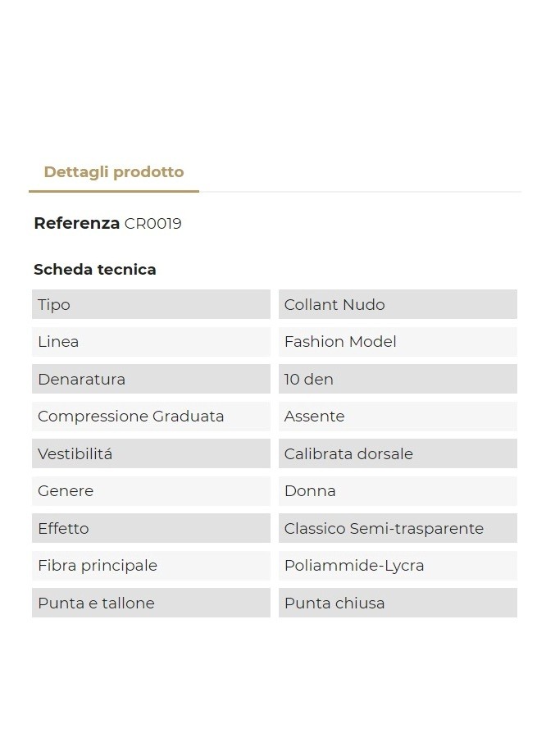
Task: Click the Assente value cell
Action: tap(398, 417)
